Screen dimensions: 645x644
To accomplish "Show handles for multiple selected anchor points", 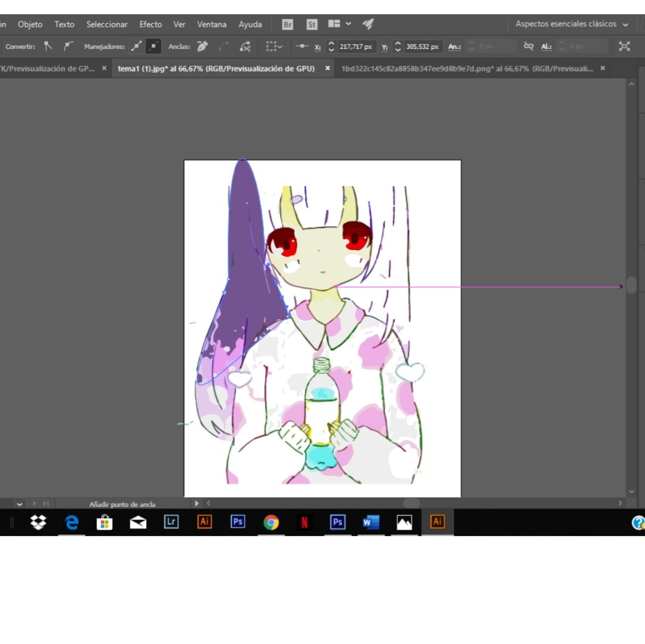I will pyautogui.click(x=136, y=47).
